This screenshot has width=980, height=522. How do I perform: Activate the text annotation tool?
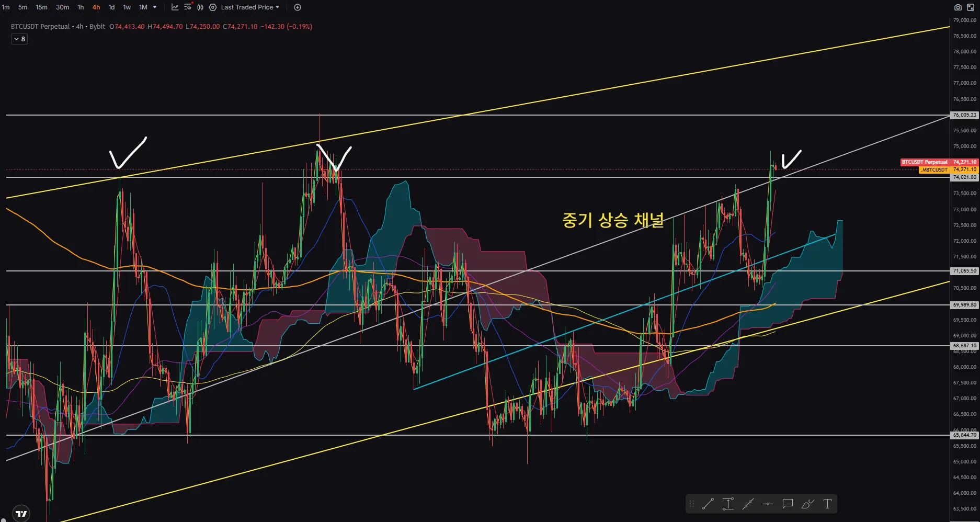pos(827,504)
